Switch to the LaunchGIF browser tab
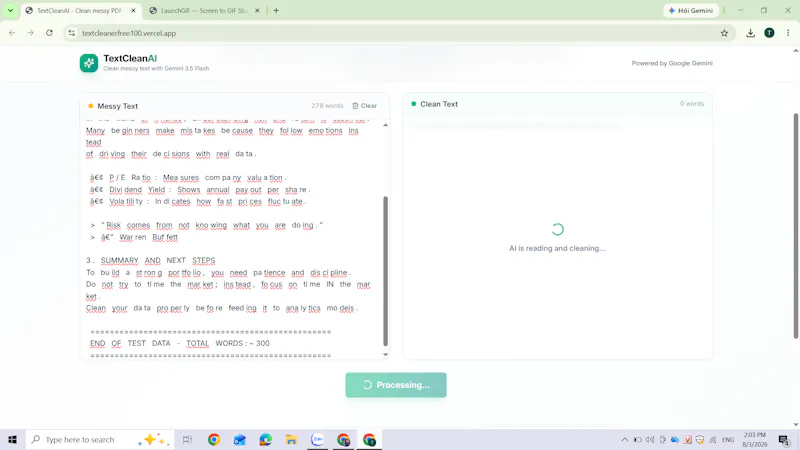Image resolution: width=800 pixels, height=450 pixels. pyautogui.click(x=204, y=10)
